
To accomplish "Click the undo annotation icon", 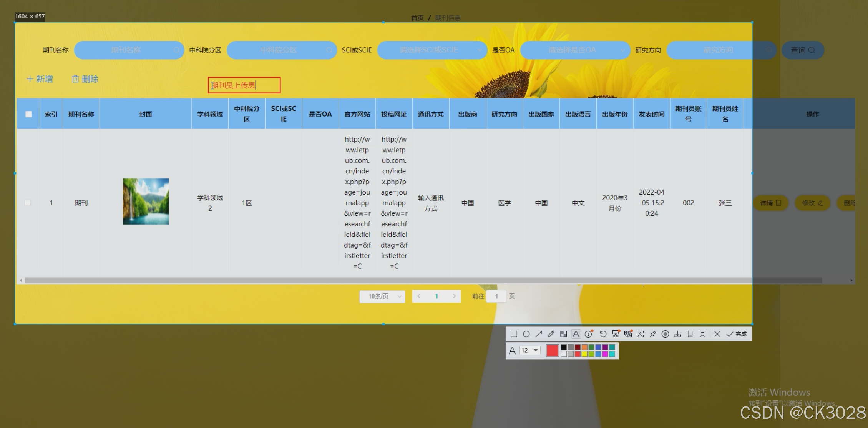I will coord(603,334).
